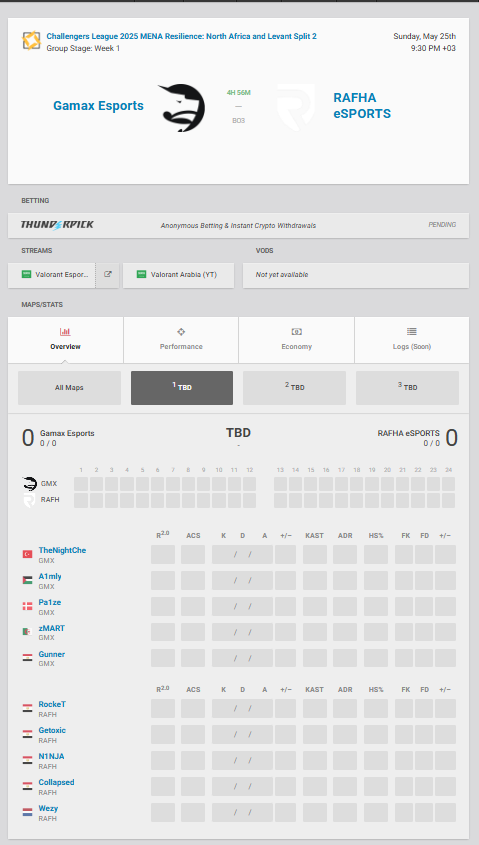Open the Thunderpick betting banner
This screenshot has height=845, width=479.
(238, 225)
